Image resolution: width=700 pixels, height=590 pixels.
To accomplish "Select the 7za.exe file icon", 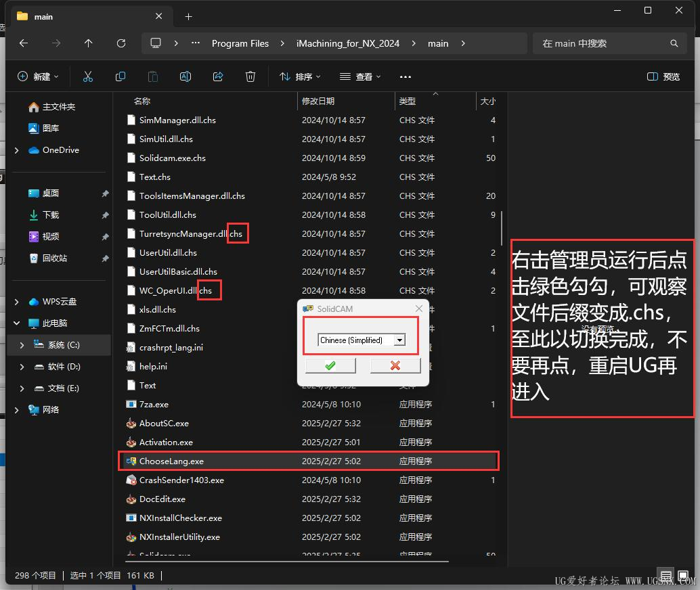I will [131, 405].
